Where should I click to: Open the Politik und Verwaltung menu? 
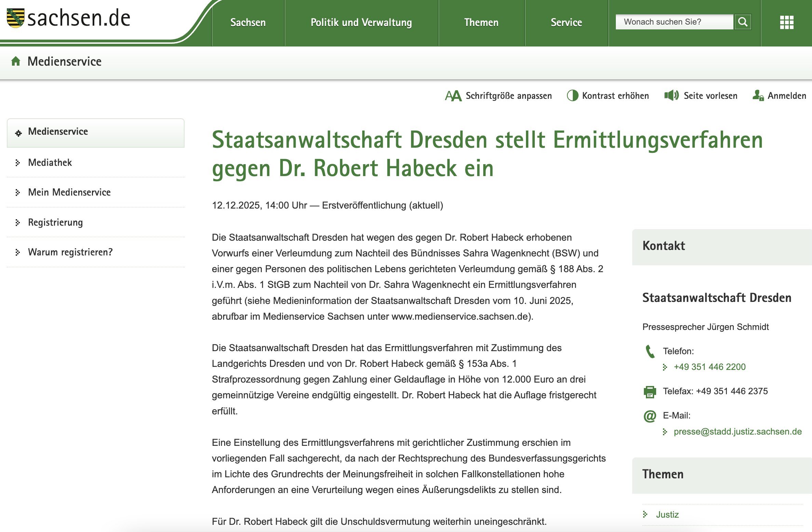[x=361, y=23]
